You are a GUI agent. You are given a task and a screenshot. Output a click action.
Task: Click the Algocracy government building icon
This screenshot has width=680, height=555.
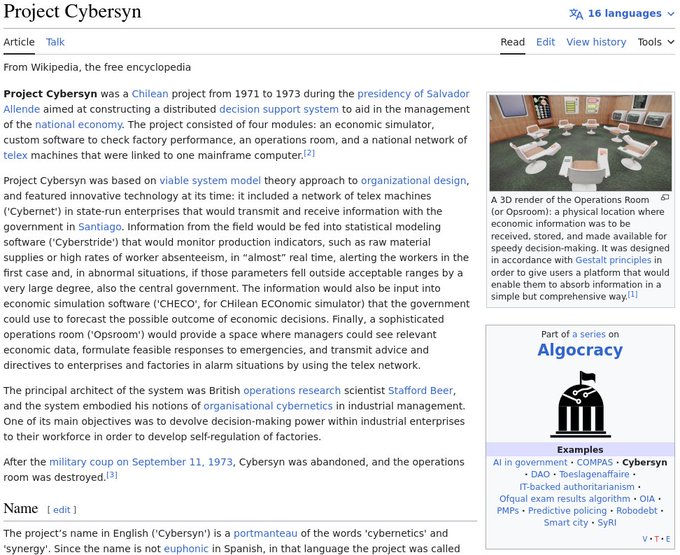click(x=579, y=402)
